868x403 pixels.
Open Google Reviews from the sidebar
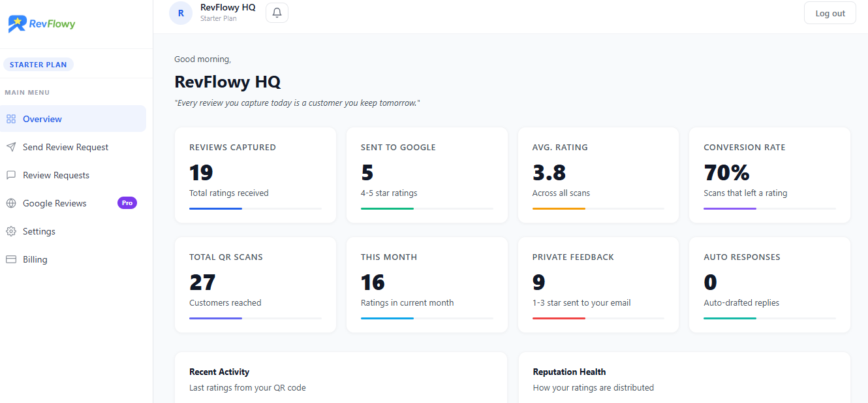pyautogui.click(x=55, y=203)
